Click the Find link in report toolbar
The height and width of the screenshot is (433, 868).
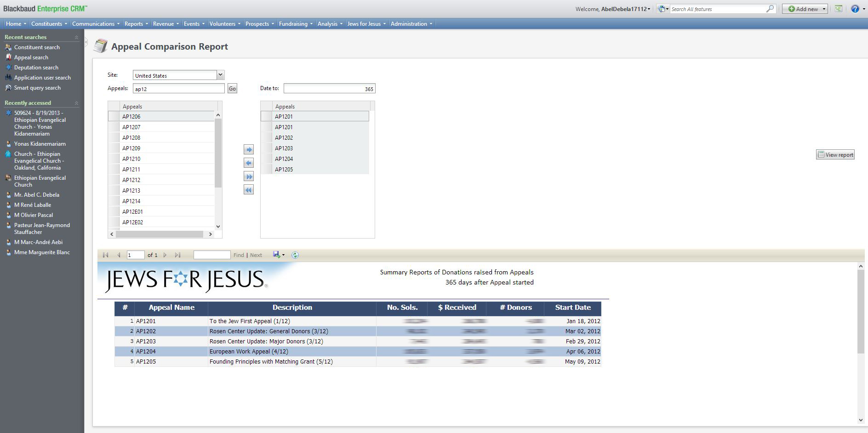[x=239, y=255]
